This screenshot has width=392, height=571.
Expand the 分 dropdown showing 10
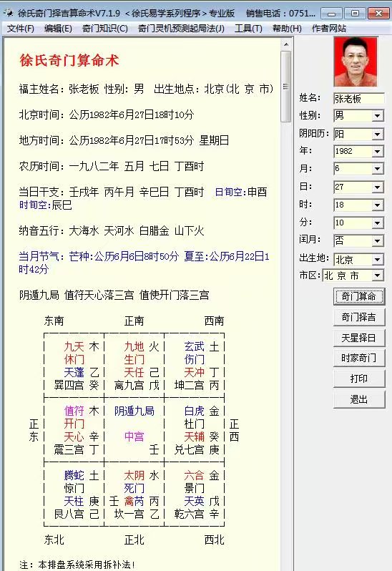378,223
